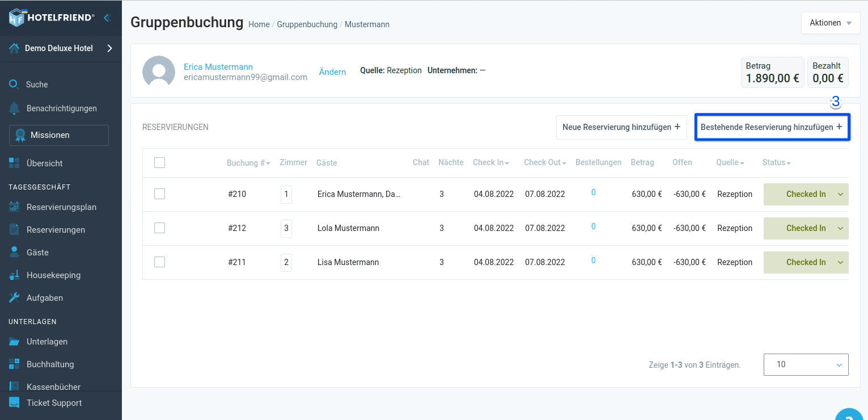Image resolution: width=868 pixels, height=420 pixels.
Task: Click Bestellungen count 0 for booking #210
Action: point(594,192)
